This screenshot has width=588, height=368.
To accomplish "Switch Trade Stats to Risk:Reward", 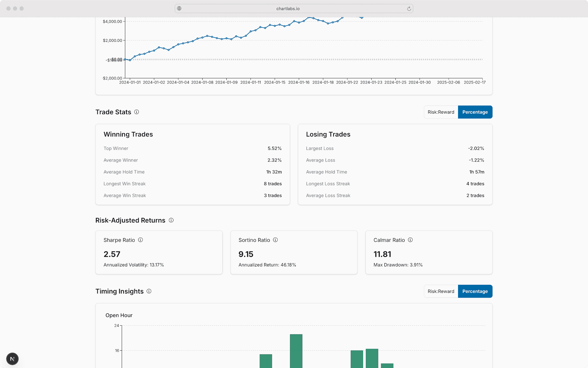I will [x=441, y=112].
